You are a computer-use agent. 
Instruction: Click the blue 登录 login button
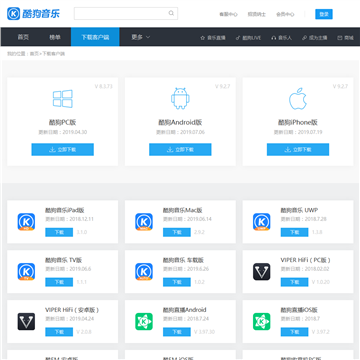324,14
